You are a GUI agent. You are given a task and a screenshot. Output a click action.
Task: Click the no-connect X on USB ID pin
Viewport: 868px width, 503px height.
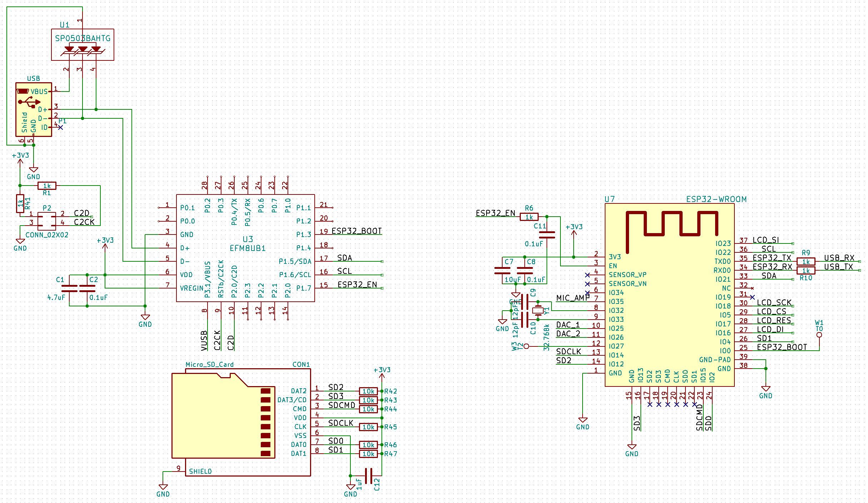click(x=60, y=127)
